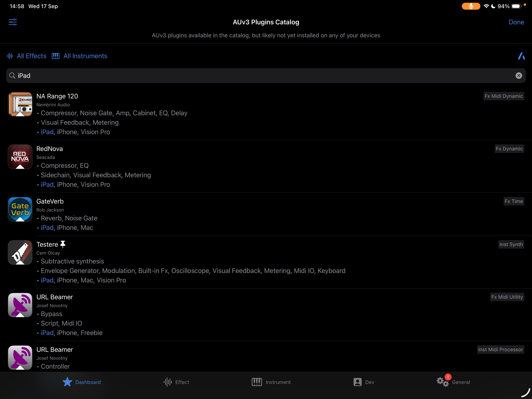Tap the NA Range 120 app icon

[20, 104]
